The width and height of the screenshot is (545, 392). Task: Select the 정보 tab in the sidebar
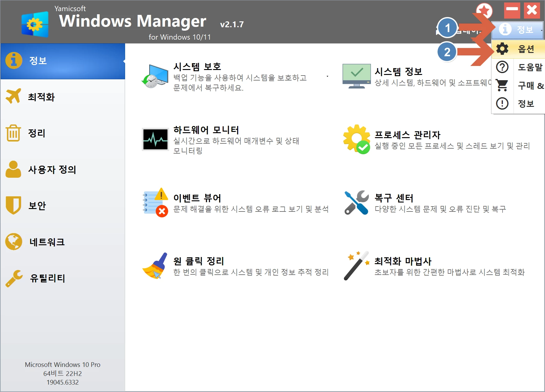pos(63,61)
